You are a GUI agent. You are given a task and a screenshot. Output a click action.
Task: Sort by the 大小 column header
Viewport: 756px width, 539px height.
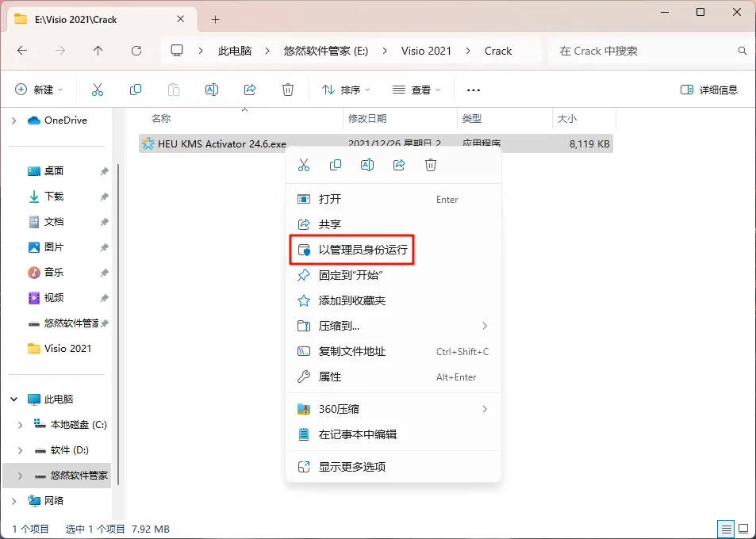pos(567,118)
